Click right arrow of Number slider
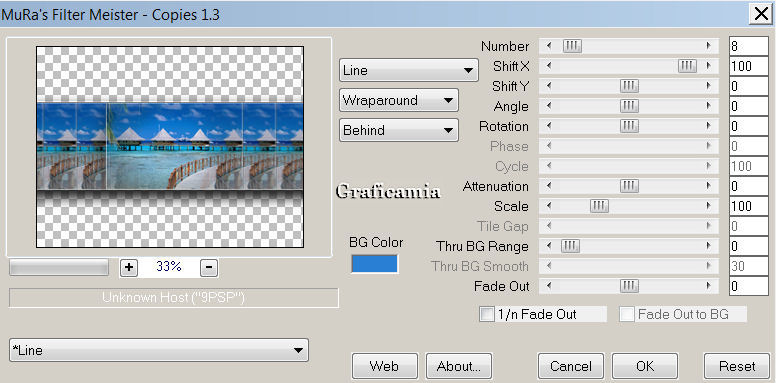 tap(709, 46)
